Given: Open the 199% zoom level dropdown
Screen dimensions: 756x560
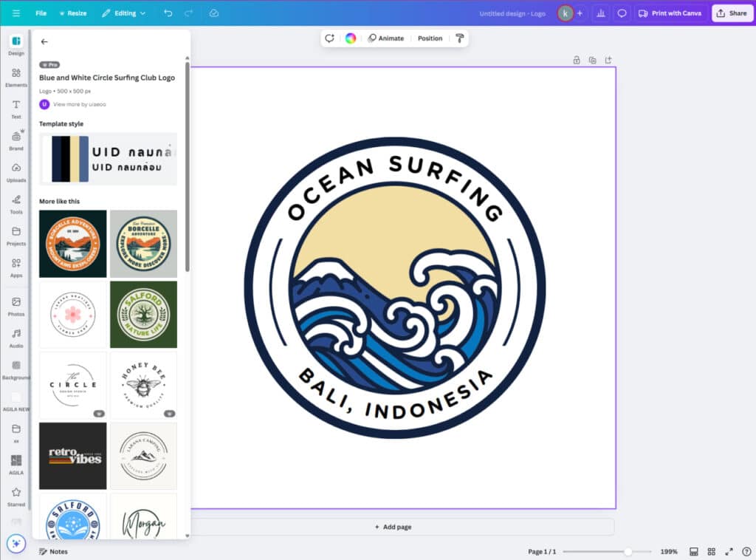Looking at the screenshot, I should coord(669,551).
